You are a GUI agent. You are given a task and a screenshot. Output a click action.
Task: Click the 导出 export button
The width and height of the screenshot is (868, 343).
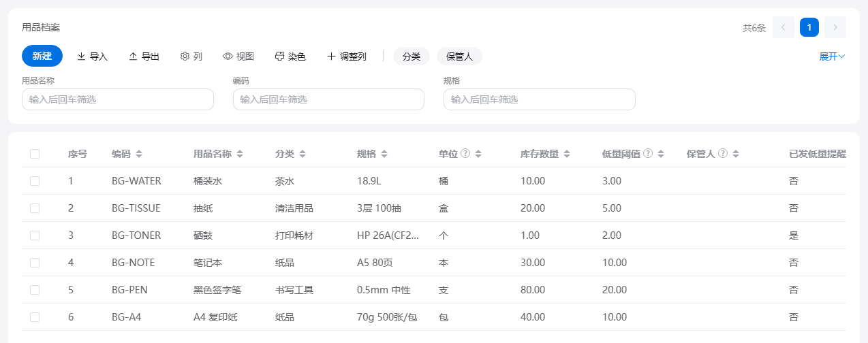pyautogui.click(x=144, y=56)
